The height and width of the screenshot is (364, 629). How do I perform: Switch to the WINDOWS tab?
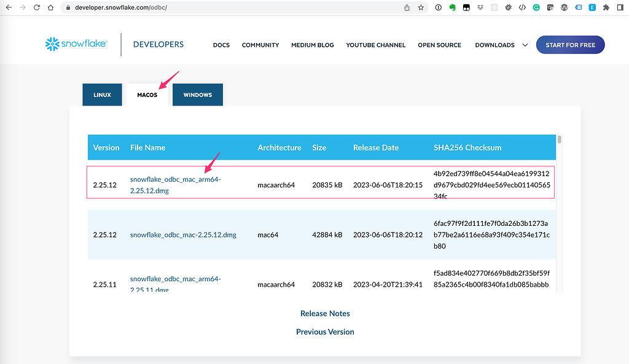[x=197, y=95]
